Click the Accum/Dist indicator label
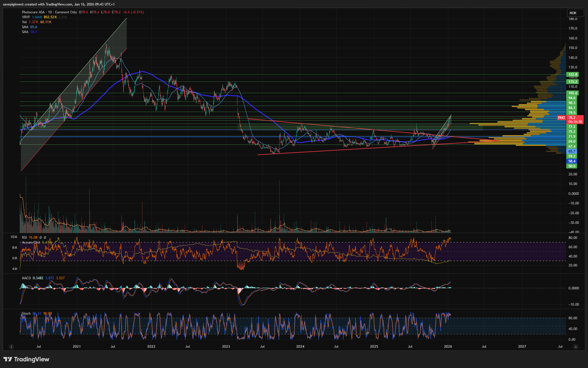The width and height of the screenshot is (588, 368). 31,242
